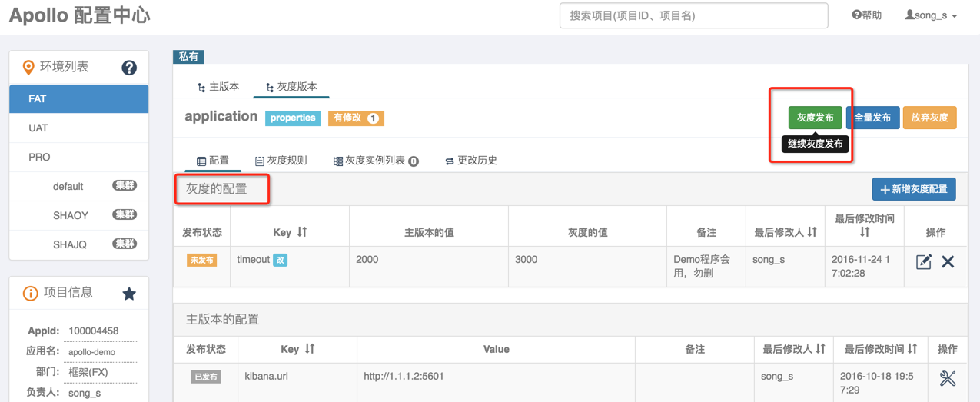Select the FAT environment
980x402 pixels.
pos(78,98)
